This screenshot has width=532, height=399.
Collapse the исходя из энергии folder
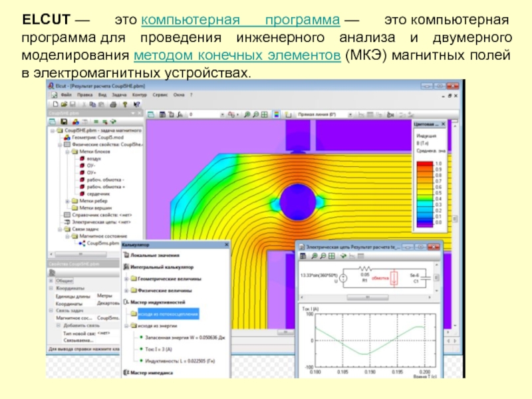[x=126, y=326]
